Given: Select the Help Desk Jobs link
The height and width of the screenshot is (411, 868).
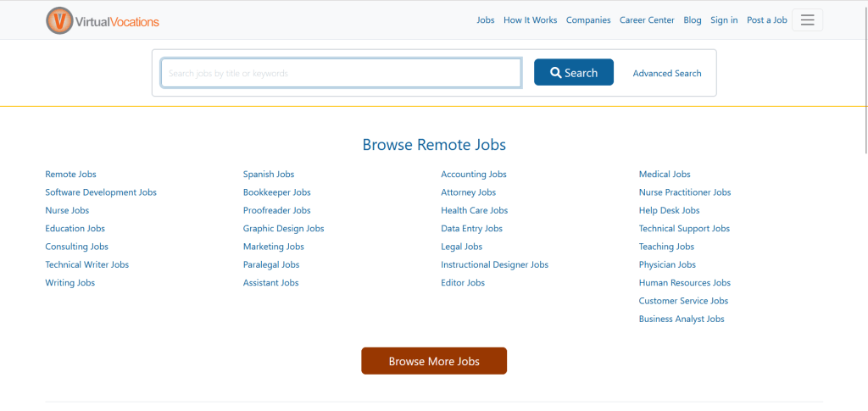Looking at the screenshot, I should (670, 210).
